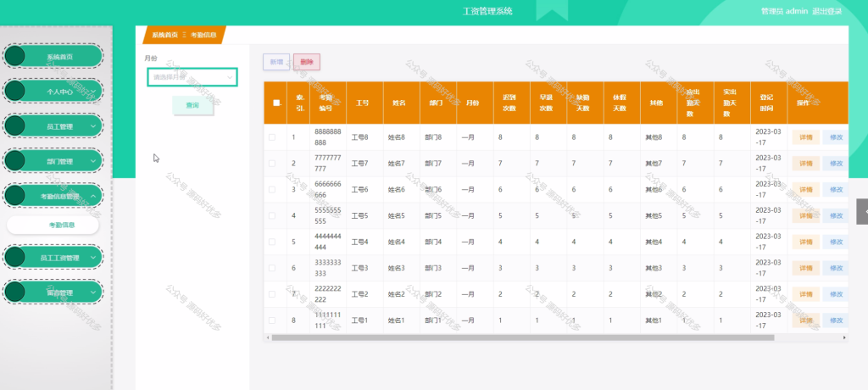The height and width of the screenshot is (390, 868).
Task: Click scrollbar left arrow under the table
Action: click(268, 337)
